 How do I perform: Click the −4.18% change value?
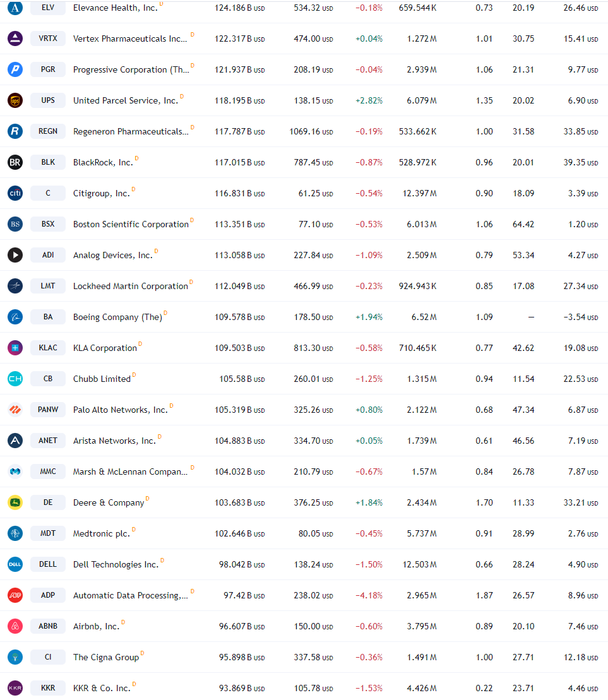coord(369,595)
